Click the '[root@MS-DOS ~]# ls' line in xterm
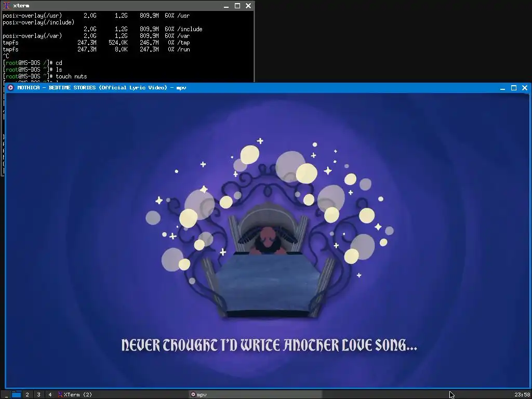The width and height of the screenshot is (532, 399). click(x=33, y=70)
